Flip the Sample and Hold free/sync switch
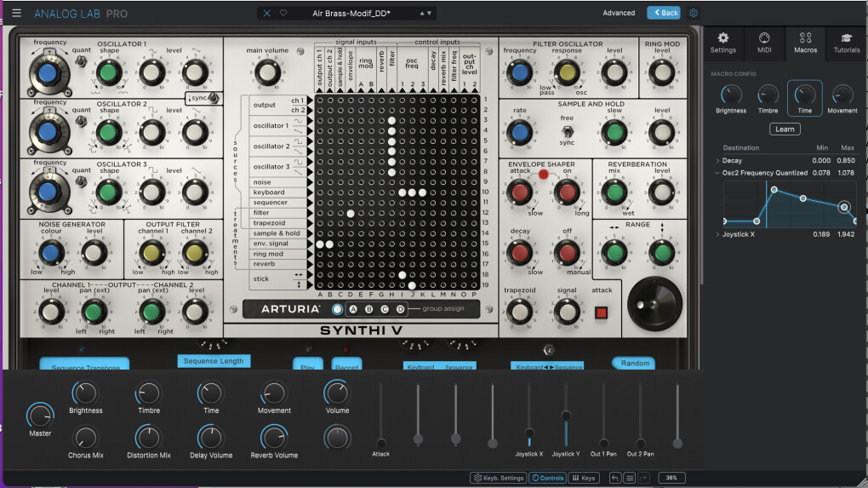 (x=566, y=131)
